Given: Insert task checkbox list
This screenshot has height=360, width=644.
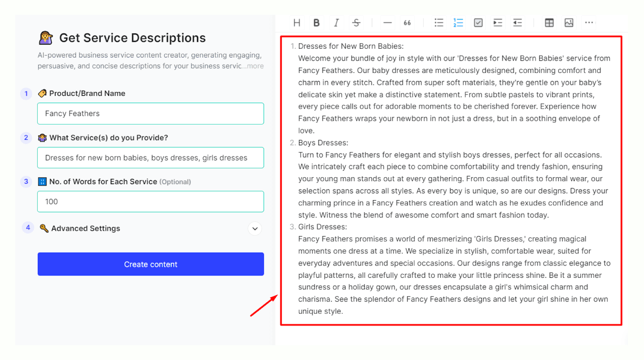Looking at the screenshot, I should [478, 23].
